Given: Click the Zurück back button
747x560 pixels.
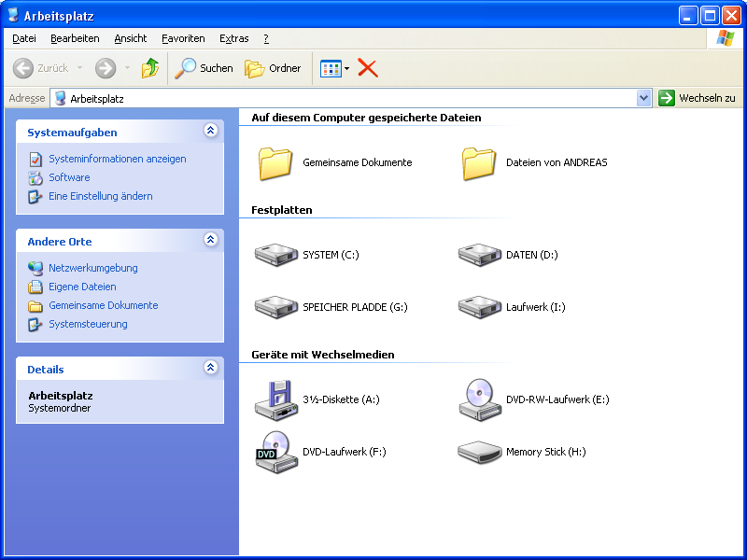Looking at the screenshot, I should click(x=41, y=68).
